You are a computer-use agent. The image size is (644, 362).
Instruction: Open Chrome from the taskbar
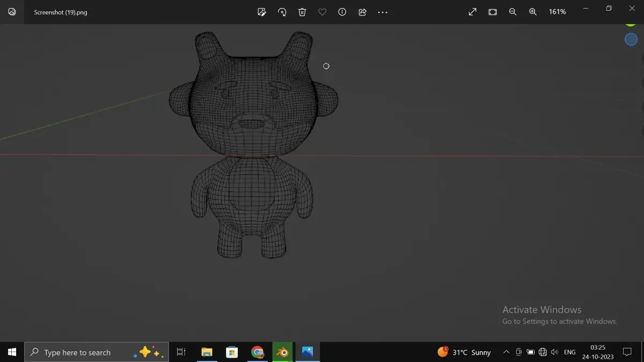click(258, 352)
